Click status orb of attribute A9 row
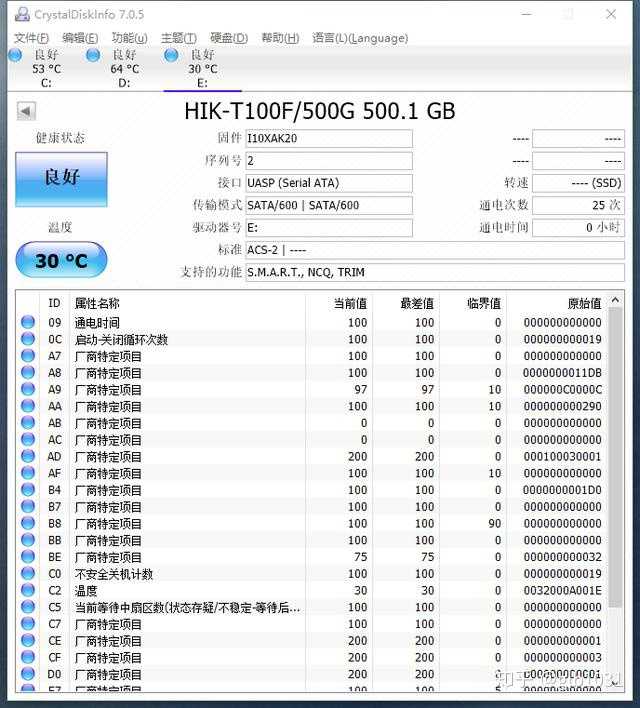The image size is (640, 708). click(x=28, y=389)
